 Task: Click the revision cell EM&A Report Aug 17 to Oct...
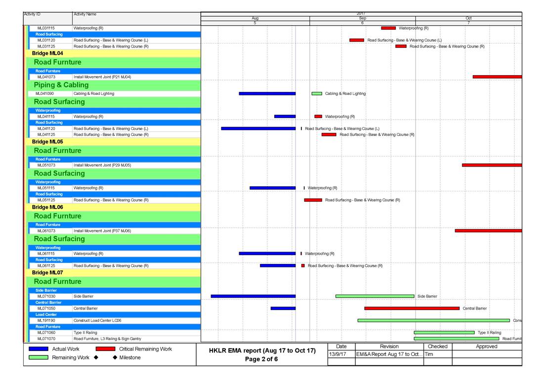389,354
